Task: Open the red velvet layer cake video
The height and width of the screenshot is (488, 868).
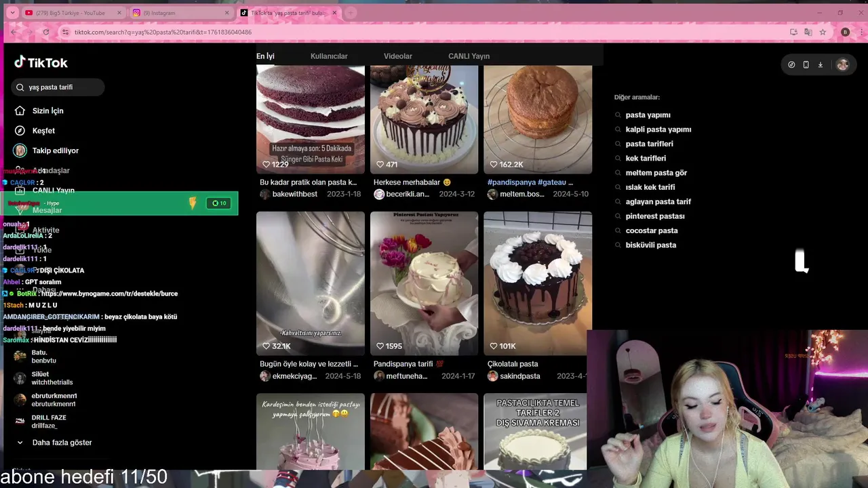Action: (x=311, y=119)
